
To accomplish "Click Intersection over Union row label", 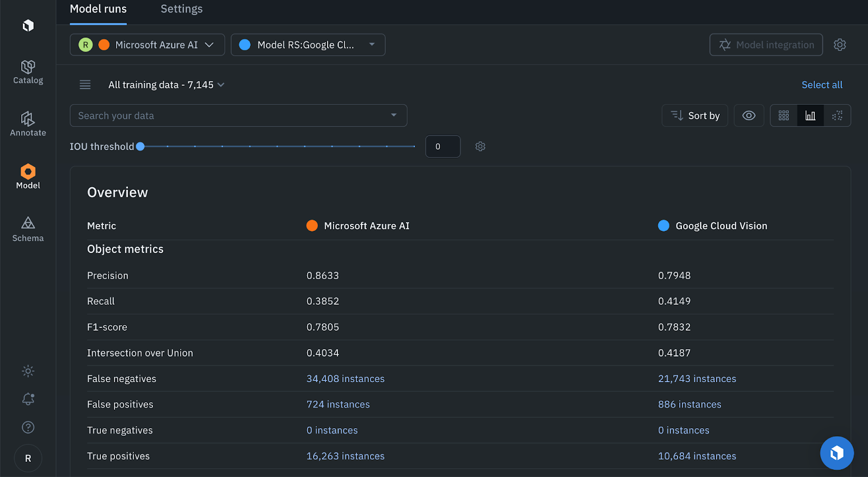I will pos(140,353).
